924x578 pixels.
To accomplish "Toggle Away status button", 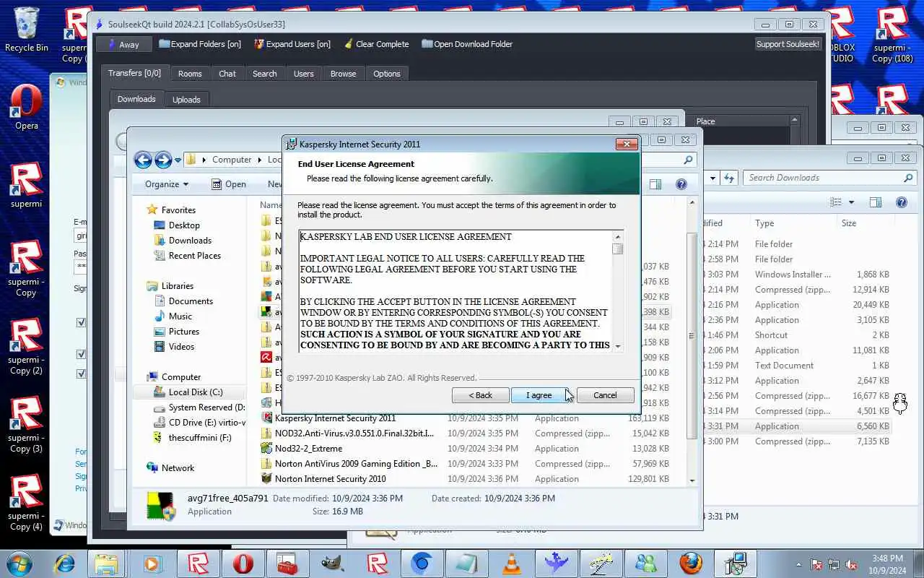I will point(123,44).
